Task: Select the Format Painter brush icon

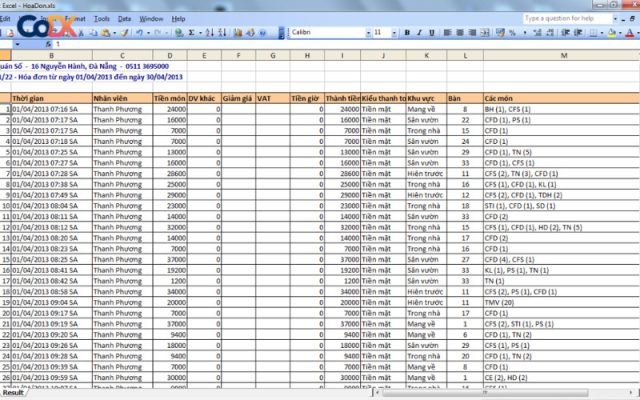Action: click(124, 33)
